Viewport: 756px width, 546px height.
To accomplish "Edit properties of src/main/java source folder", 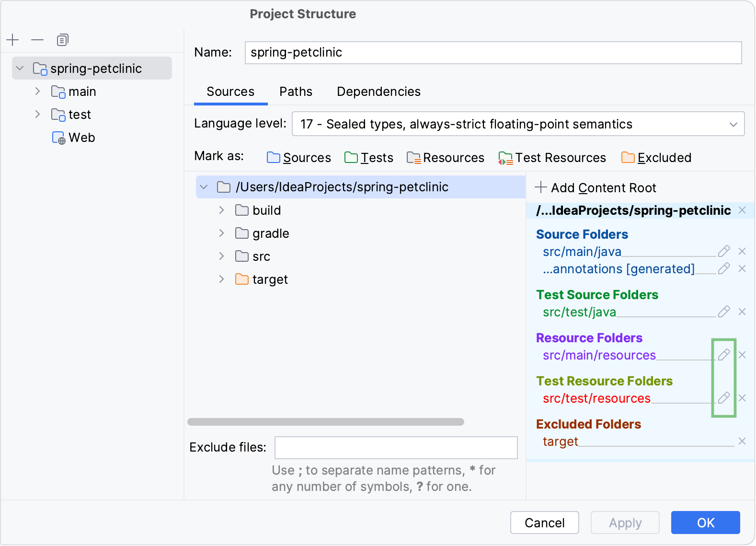I will click(x=723, y=251).
